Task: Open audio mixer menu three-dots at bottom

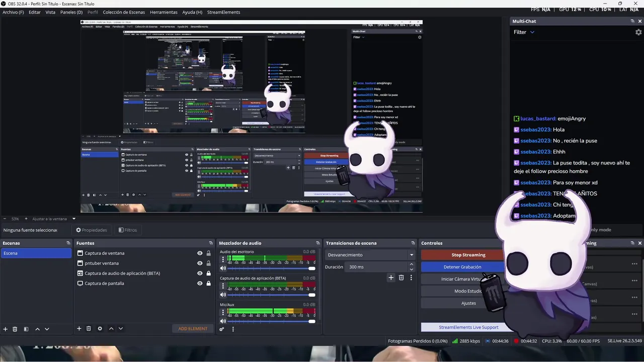Action: pos(233,329)
